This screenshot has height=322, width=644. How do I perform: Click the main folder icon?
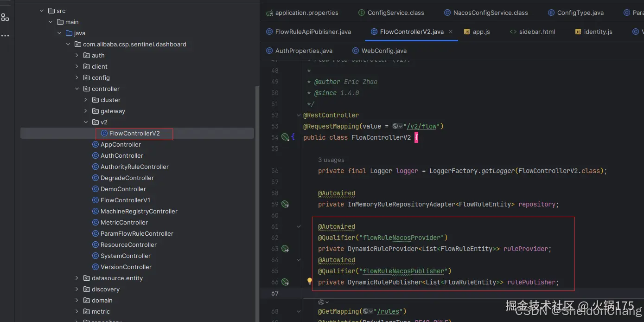pyautogui.click(x=60, y=22)
